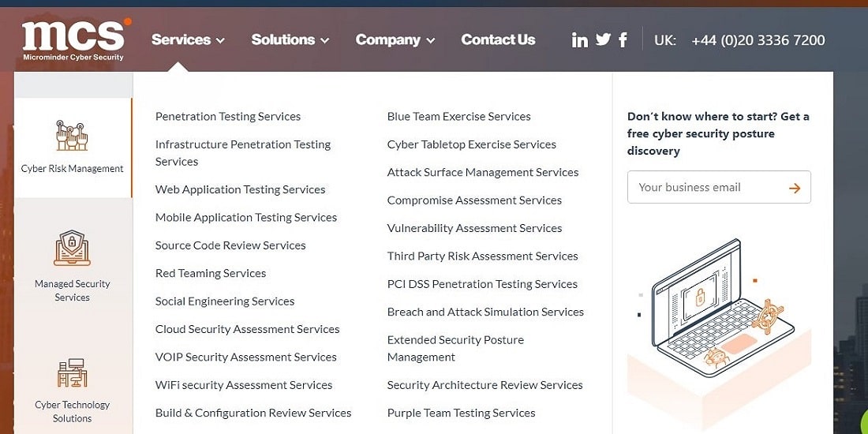Select the Cyber Risk Management icon

pyautogui.click(x=72, y=136)
